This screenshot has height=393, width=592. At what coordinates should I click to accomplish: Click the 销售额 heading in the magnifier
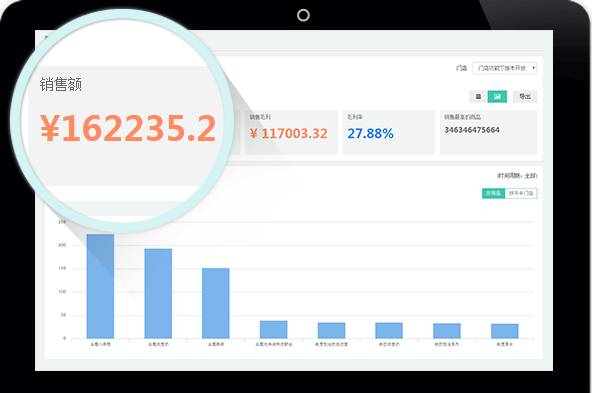[61, 84]
